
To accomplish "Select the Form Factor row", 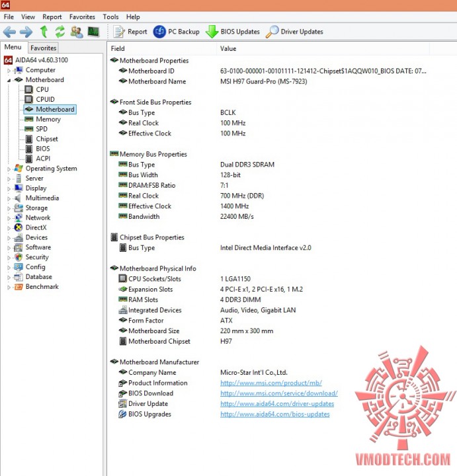I will coord(269,320).
